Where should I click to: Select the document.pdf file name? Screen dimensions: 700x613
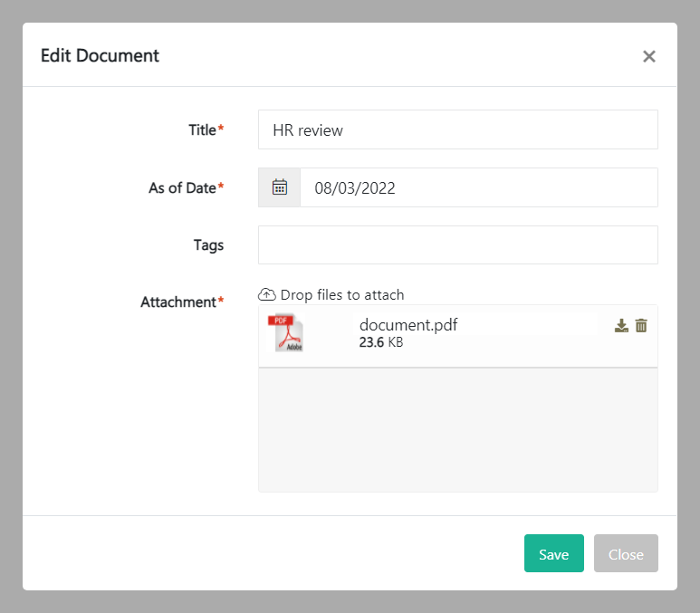pos(408,325)
